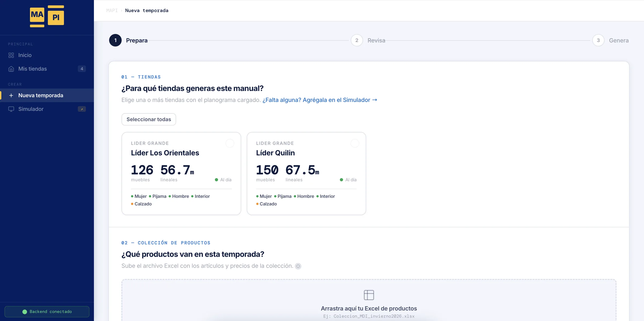Click 150 muebles value on Quilin
This screenshot has height=321, width=644.
coord(267,170)
